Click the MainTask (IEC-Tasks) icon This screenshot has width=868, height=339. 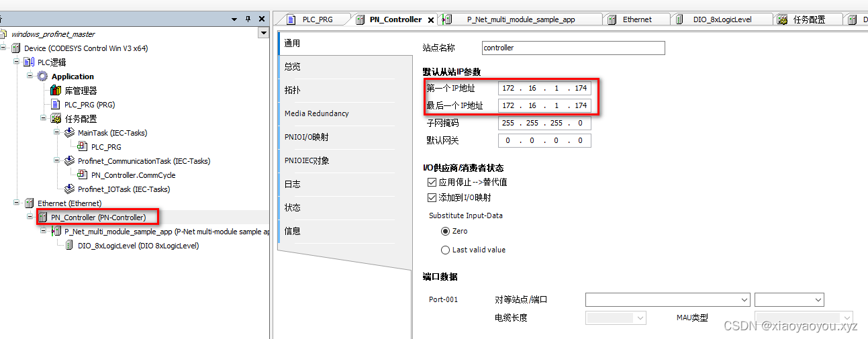coord(70,133)
